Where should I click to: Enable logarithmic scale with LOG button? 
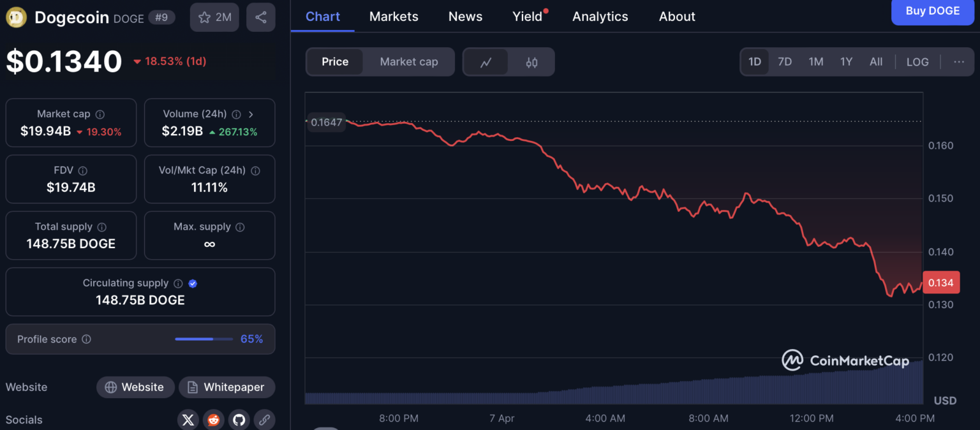[917, 61]
